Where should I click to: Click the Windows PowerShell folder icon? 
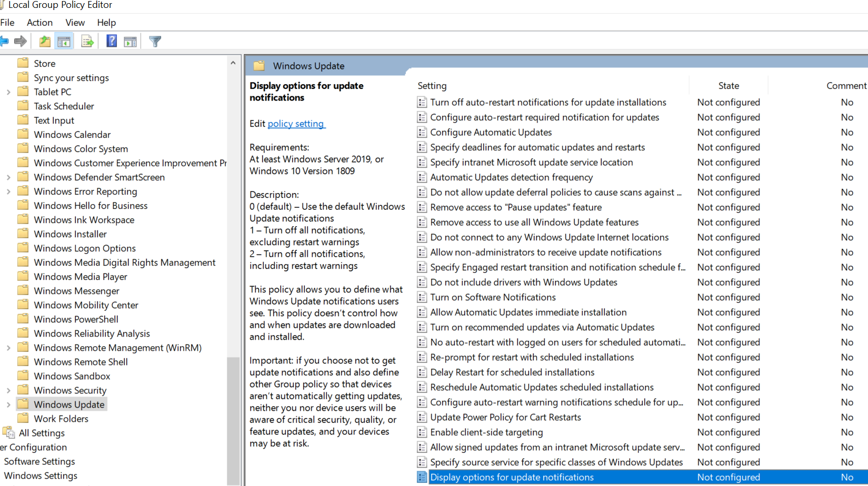pos(23,319)
